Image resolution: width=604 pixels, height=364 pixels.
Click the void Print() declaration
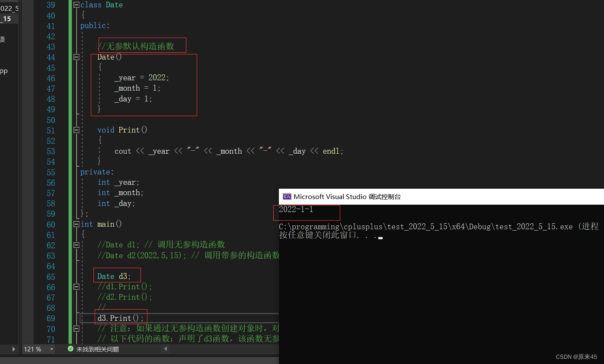[x=122, y=130]
